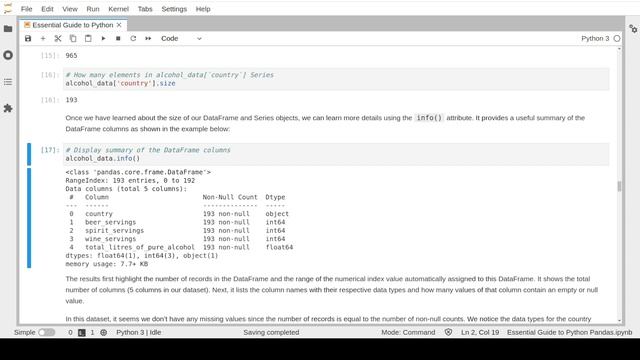Image resolution: width=640 pixels, height=360 pixels.
Task: Cut selected cells with the scissors icon
Action: [58, 38]
